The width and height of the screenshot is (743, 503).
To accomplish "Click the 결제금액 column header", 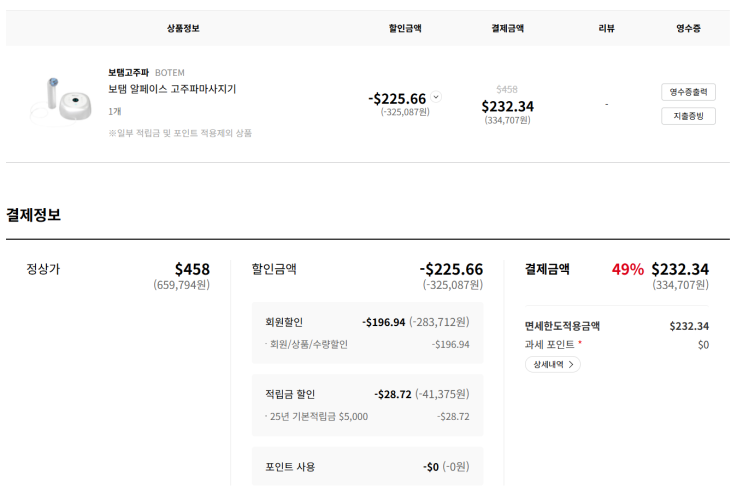I will [x=507, y=28].
